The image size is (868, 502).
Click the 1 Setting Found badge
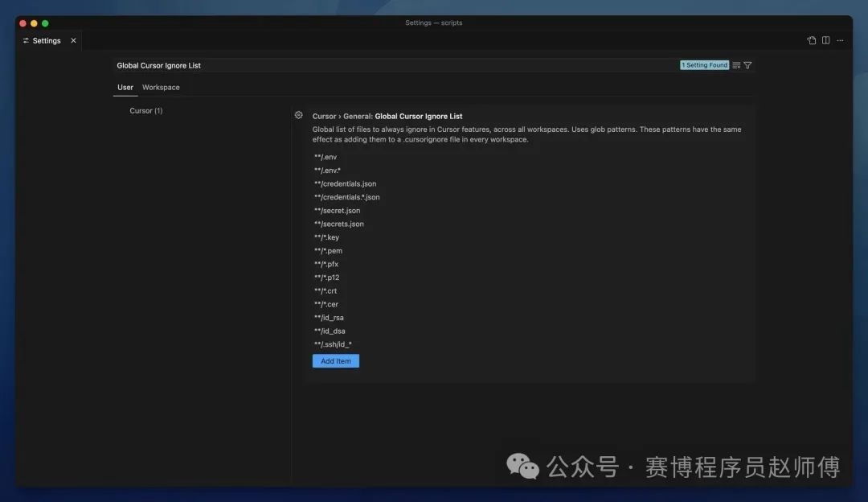coord(704,65)
